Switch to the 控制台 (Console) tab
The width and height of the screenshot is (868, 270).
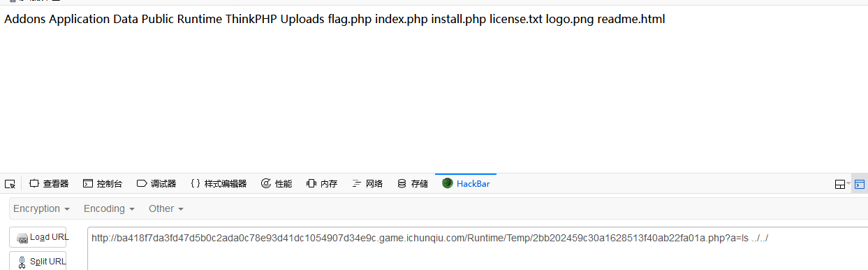(x=103, y=184)
